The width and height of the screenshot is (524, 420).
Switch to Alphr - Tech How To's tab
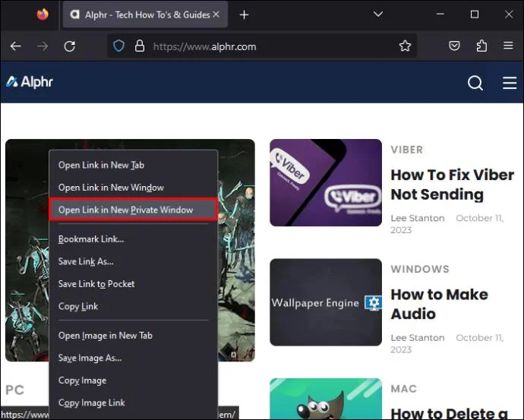(x=145, y=14)
